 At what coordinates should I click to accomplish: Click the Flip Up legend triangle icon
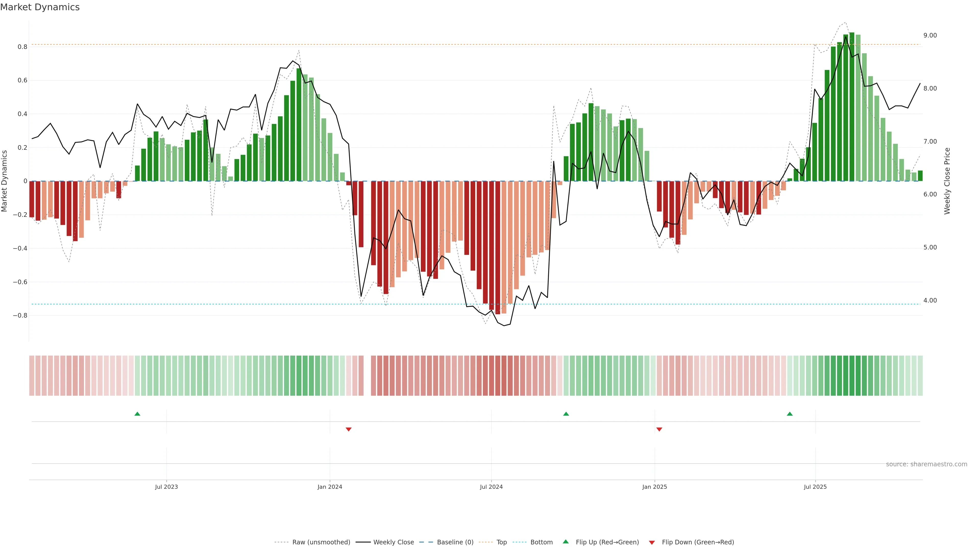coord(566,542)
